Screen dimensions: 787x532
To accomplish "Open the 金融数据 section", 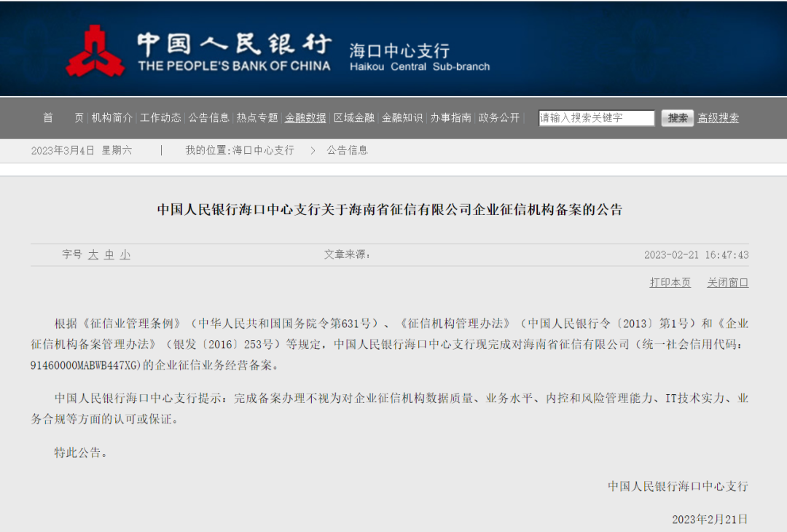I will pyautogui.click(x=305, y=117).
